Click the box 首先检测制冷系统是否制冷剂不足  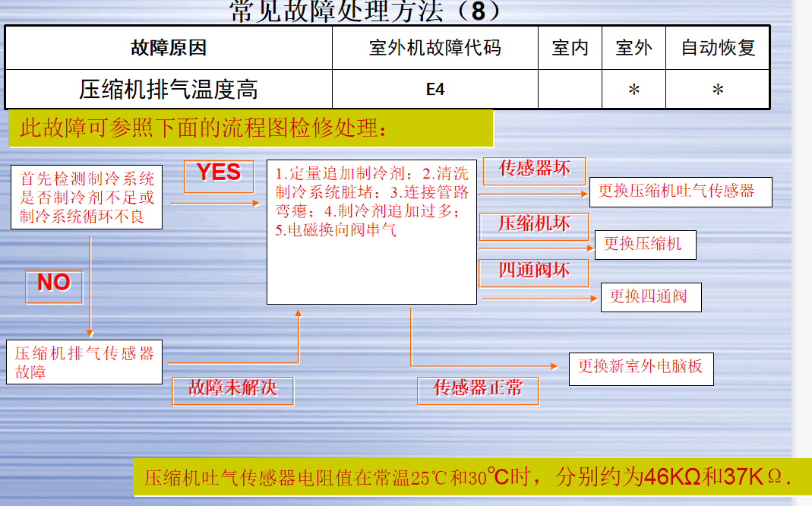click(87, 198)
